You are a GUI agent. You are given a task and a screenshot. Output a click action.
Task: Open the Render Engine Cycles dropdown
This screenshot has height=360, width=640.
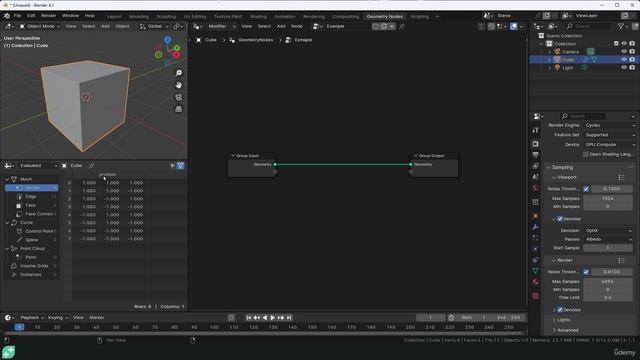(x=610, y=125)
